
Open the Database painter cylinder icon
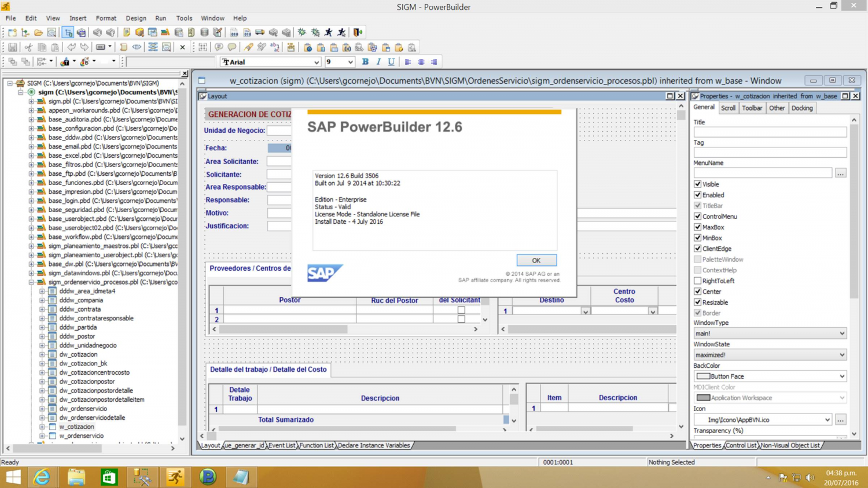[204, 32]
